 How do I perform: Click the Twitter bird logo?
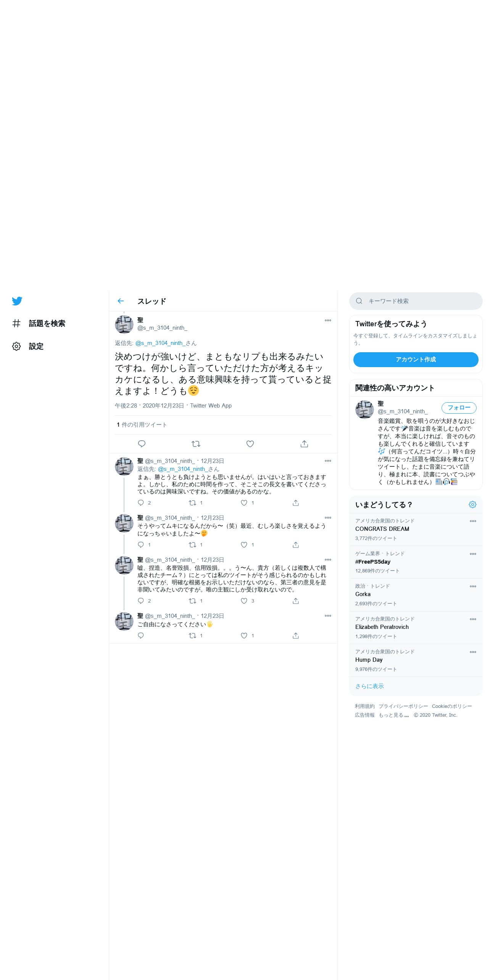tap(17, 301)
